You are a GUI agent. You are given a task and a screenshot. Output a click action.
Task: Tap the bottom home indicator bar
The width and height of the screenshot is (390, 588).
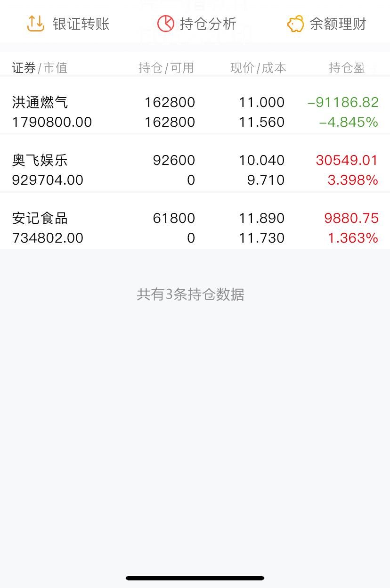[x=195, y=578]
